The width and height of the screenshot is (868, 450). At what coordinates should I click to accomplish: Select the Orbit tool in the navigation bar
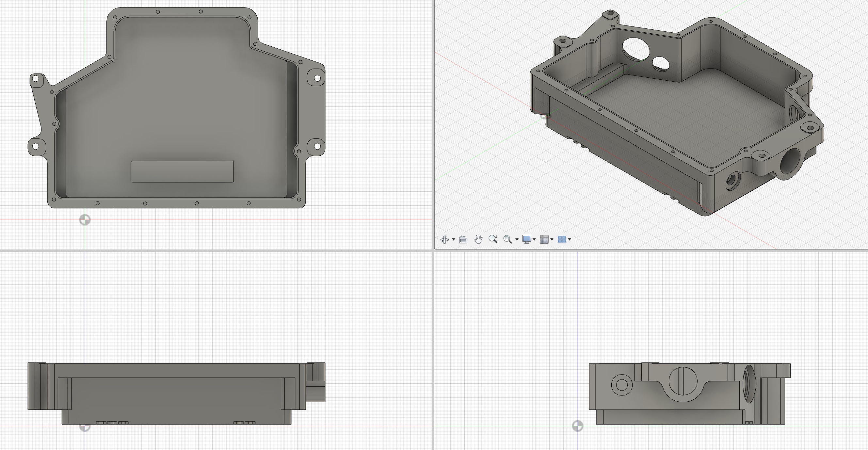coord(445,239)
